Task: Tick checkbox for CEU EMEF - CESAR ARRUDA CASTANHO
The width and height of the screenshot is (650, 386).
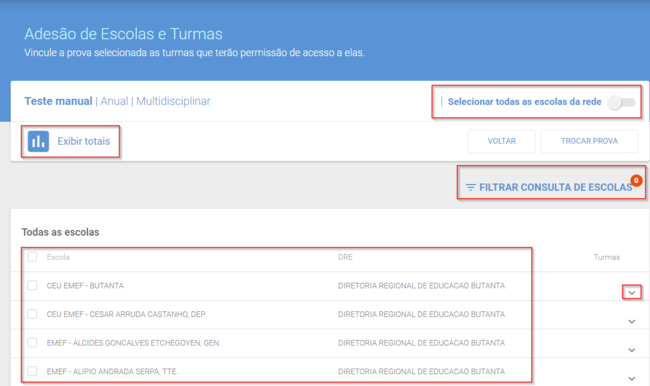Action: [x=32, y=314]
